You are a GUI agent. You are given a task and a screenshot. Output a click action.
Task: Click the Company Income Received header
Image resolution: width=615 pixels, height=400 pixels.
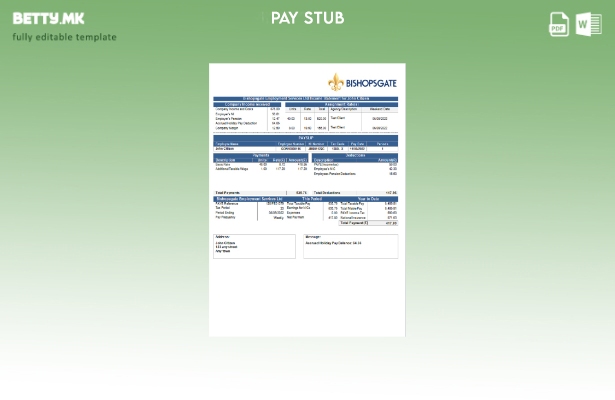tap(241, 103)
